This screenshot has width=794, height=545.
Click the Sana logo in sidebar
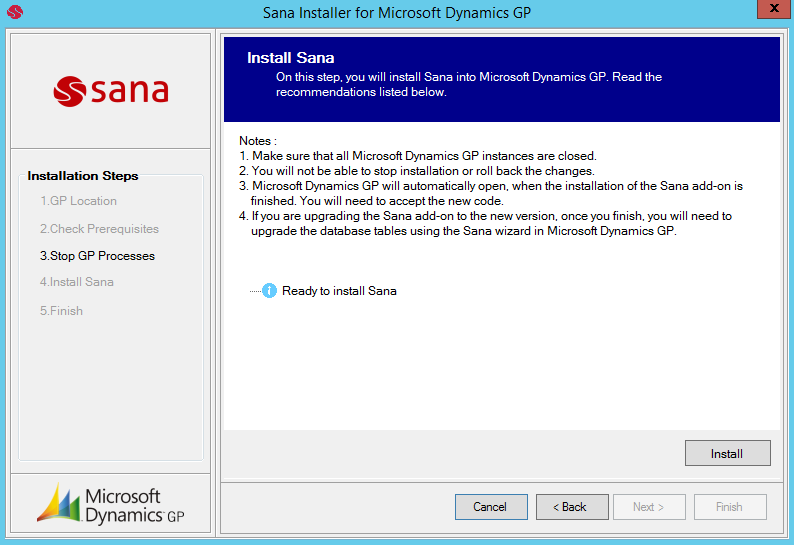(111, 91)
